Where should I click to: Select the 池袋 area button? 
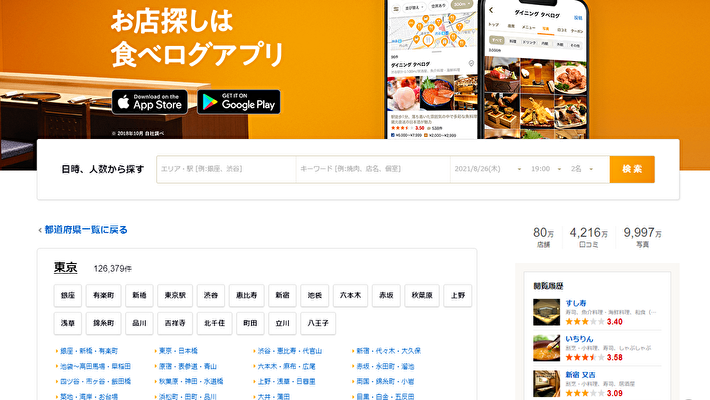[x=315, y=295]
